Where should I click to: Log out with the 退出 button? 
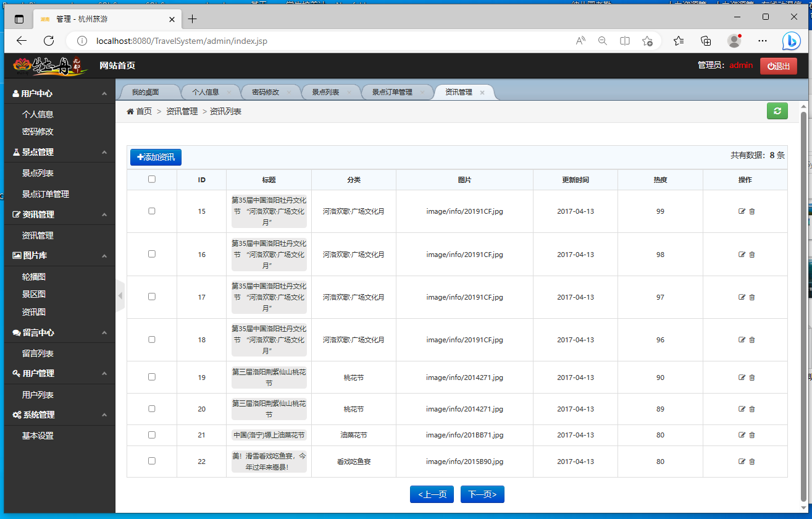pos(778,66)
